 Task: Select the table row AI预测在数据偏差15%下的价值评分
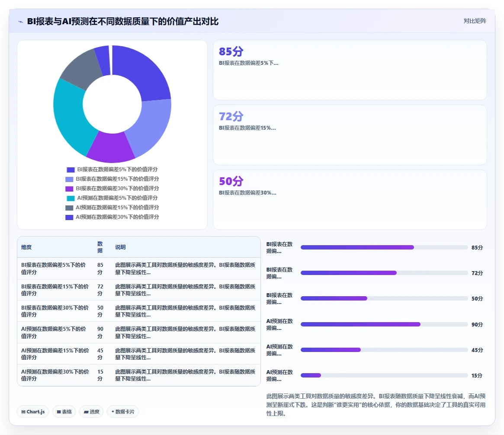coord(139,354)
